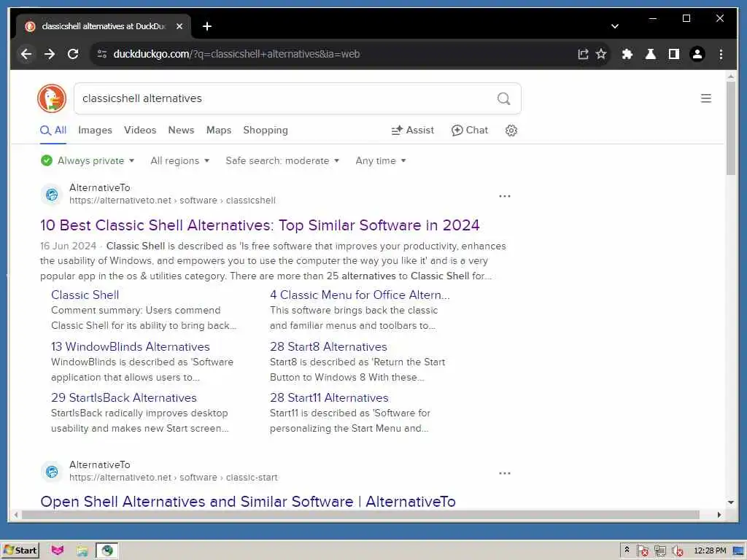Viewport: 747px width, 560px height.
Task: Switch to the Videos tab
Action: coord(140,131)
